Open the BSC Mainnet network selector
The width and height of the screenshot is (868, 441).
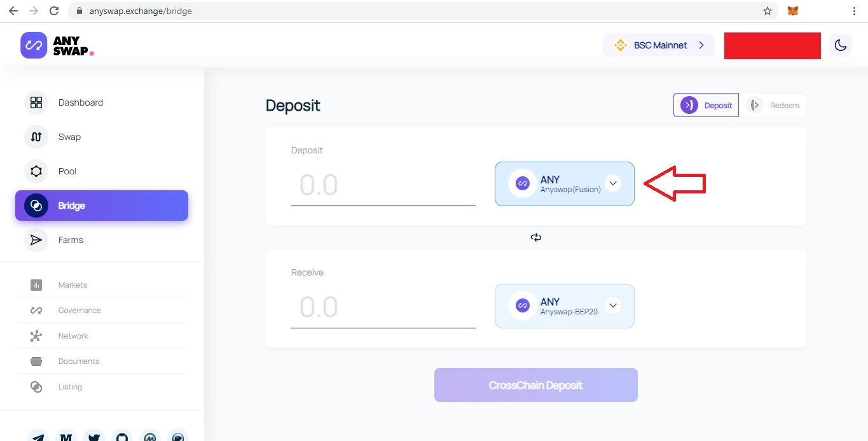(x=659, y=45)
